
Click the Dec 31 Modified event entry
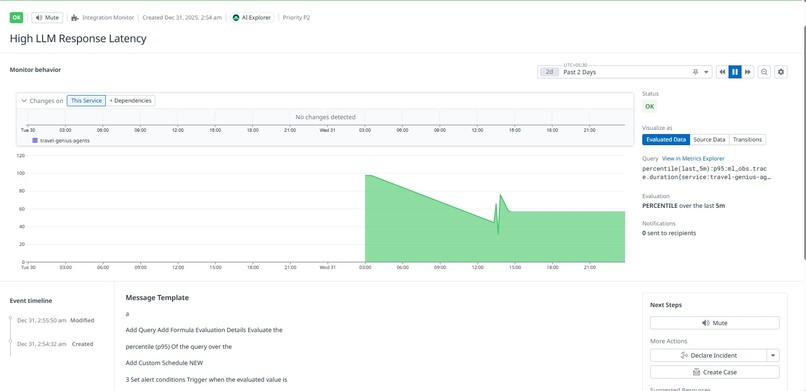coord(56,320)
